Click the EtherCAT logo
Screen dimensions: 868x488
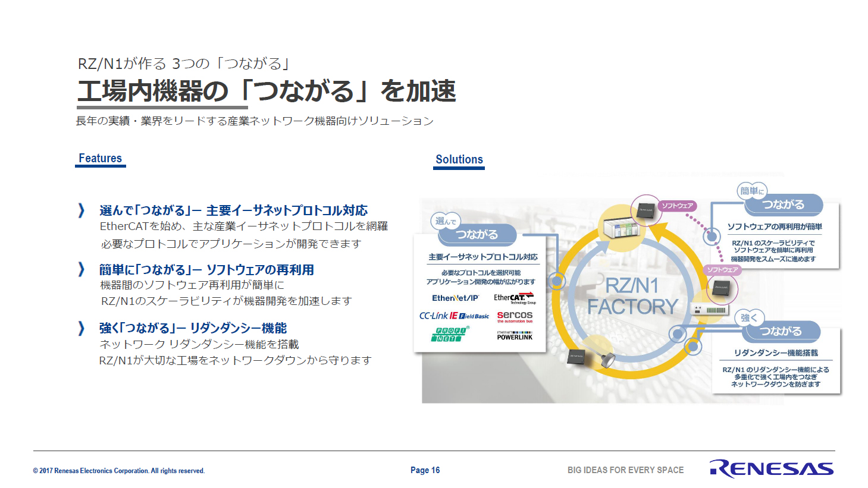click(x=515, y=298)
